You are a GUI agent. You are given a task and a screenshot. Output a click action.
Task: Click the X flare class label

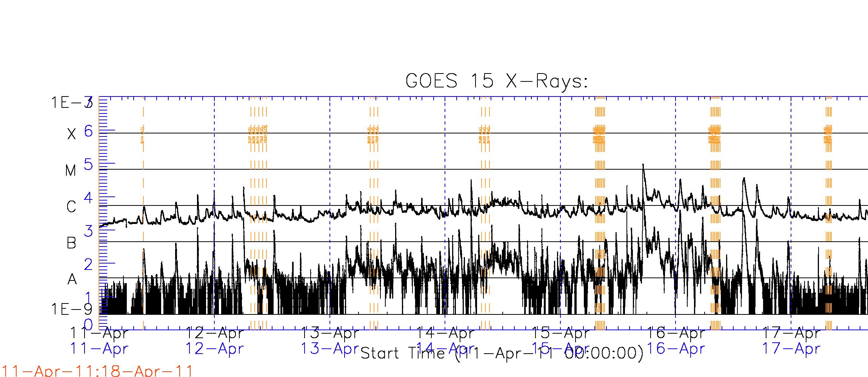[71, 134]
